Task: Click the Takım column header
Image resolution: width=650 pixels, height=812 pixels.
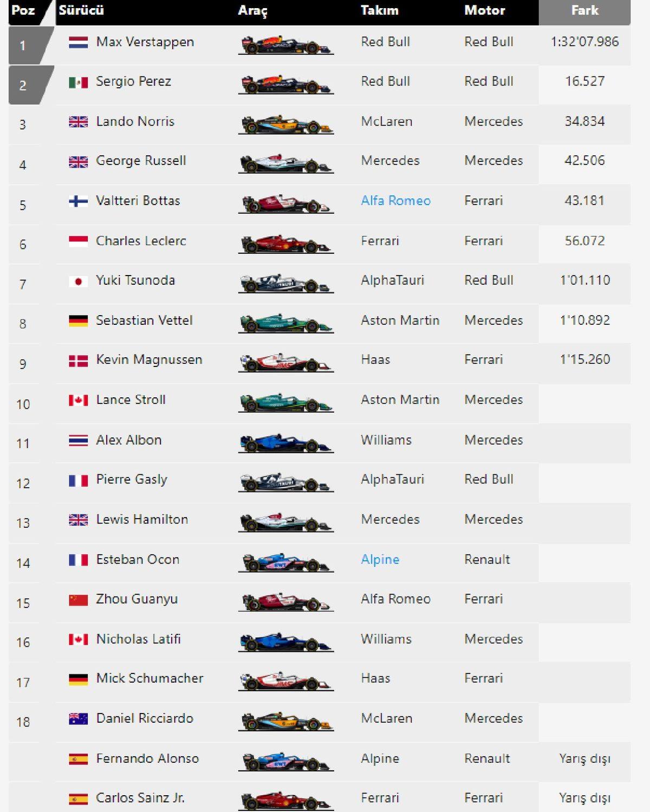Action: pyautogui.click(x=379, y=11)
